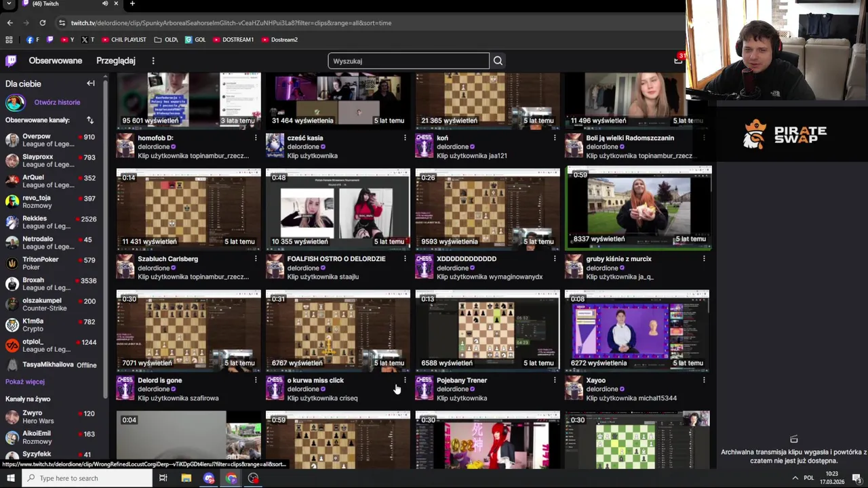Open File Explorer from the taskbar

186,479
